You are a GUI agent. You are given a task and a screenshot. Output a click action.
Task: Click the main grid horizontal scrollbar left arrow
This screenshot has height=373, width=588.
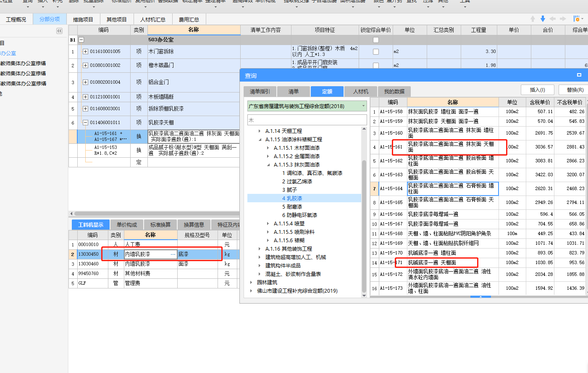71,214
